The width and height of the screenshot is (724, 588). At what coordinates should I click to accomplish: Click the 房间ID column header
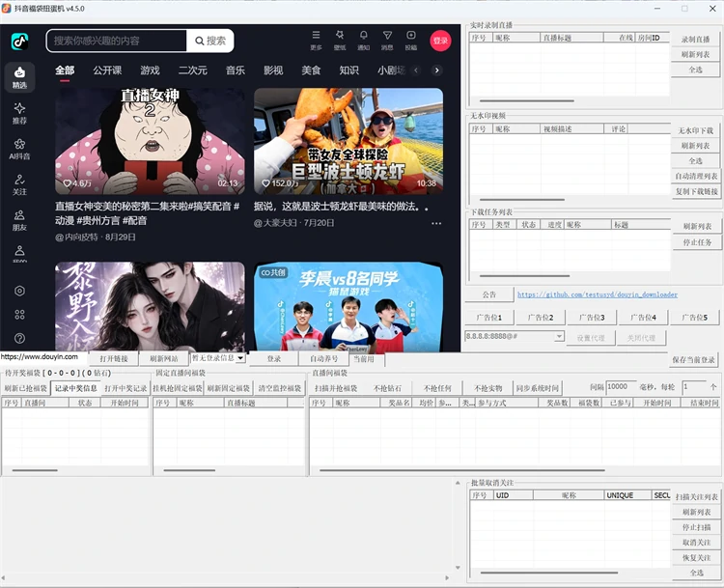(x=652, y=38)
